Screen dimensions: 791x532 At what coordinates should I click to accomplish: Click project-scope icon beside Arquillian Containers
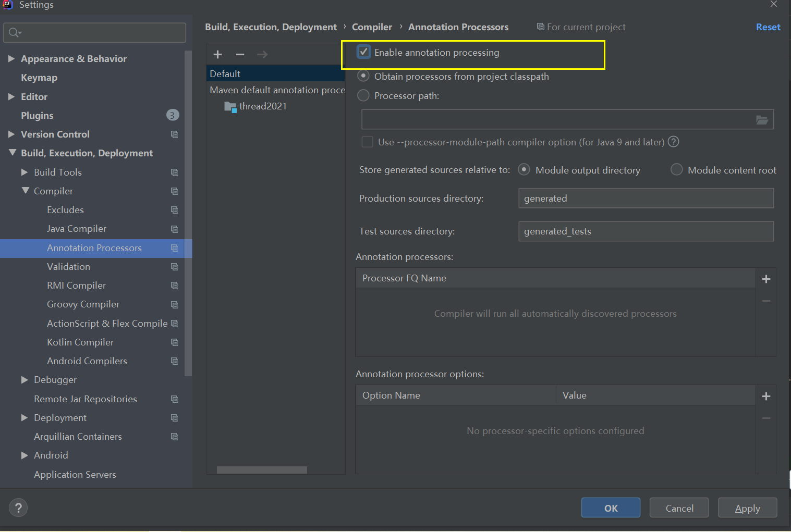point(174,437)
